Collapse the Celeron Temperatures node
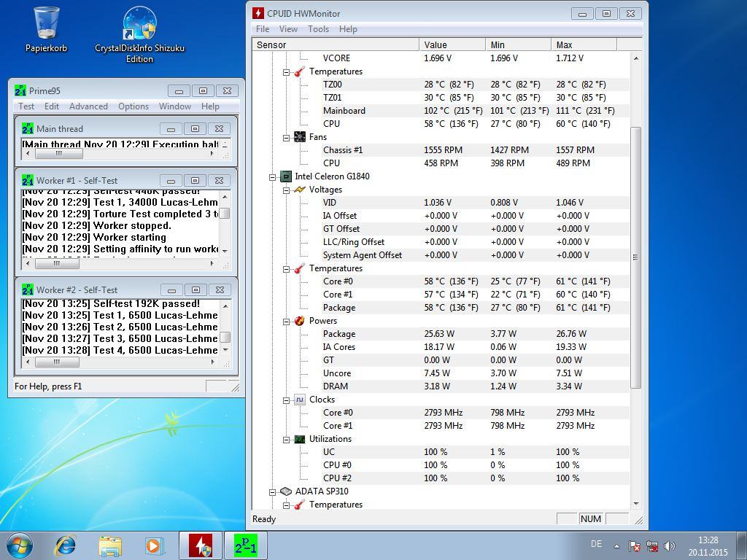Screen dimensions: 747x560 [286, 269]
